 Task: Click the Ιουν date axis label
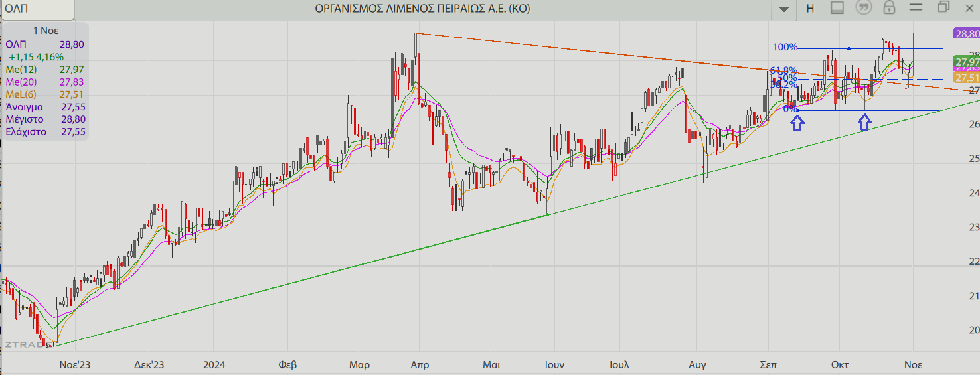(x=554, y=364)
